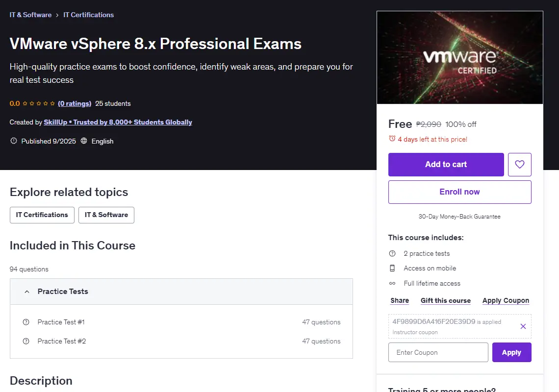Viewport: 559px width, 392px height.
Task: Add course to wishlist with heart icon
Action: (x=519, y=164)
